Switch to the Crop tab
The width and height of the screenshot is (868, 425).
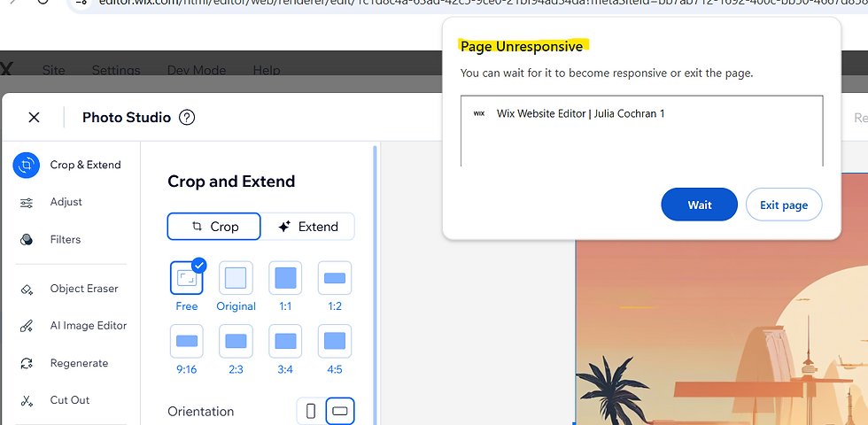[x=213, y=227]
